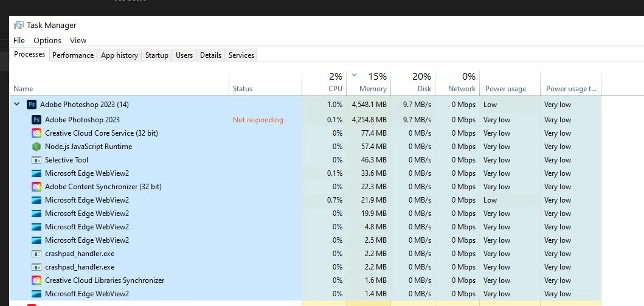This screenshot has height=306, width=644.
Task: Sort by the Network column header
Action: pyautogui.click(x=457, y=83)
